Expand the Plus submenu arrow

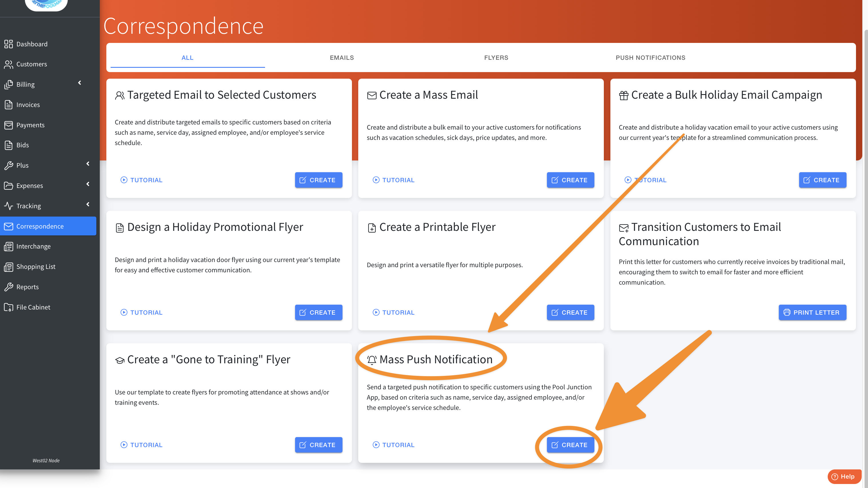click(87, 164)
